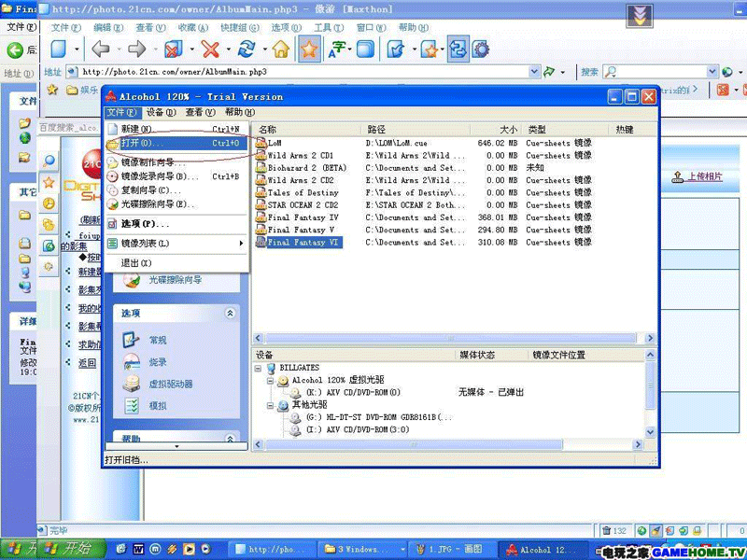The width and height of the screenshot is (747, 560).
Task: Refresh the page in Maxthon toolbar
Action: pyautogui.click(x=247, y=49)
